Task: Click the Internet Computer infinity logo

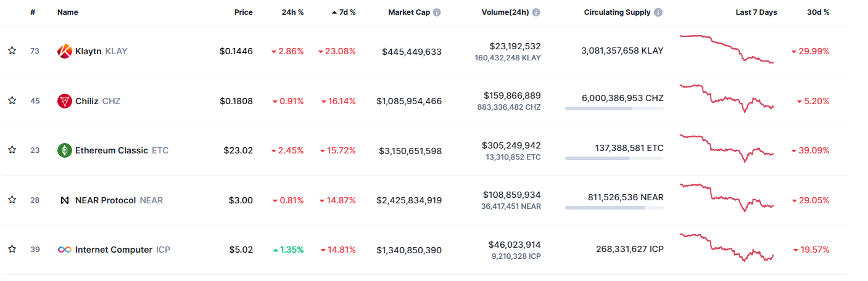Action: [x=65, y=250]
